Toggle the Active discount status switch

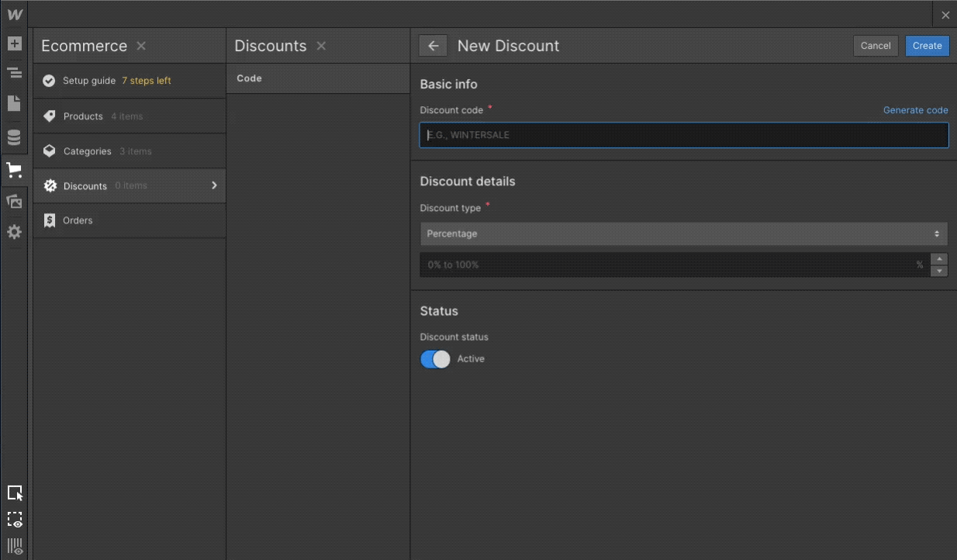tap(435, 358)
